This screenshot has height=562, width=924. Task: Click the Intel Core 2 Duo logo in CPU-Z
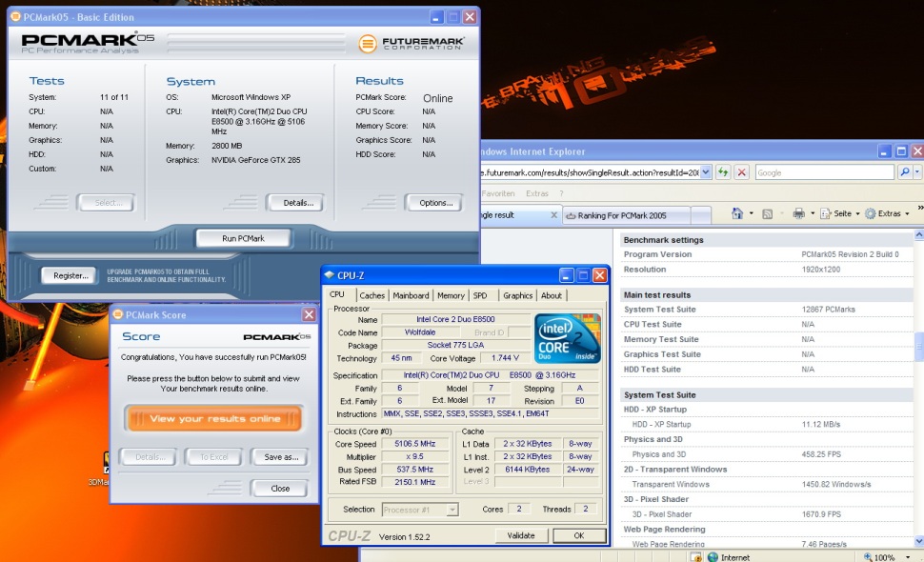click(x=568, y=338)
